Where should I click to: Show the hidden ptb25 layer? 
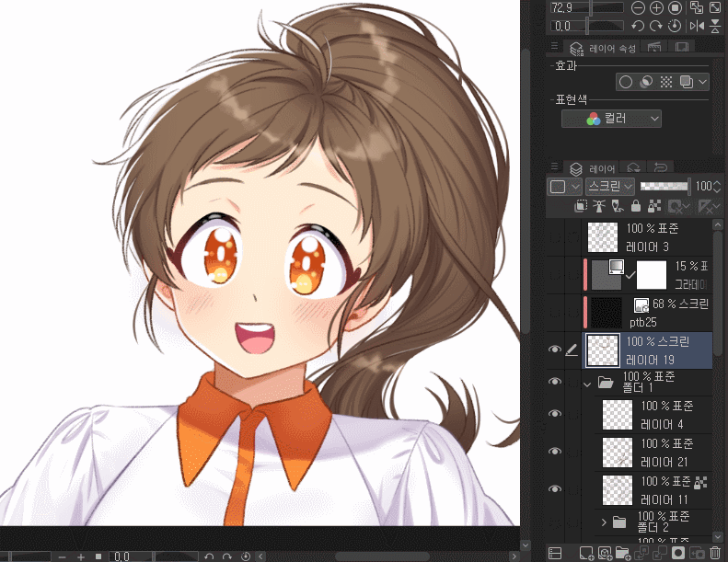554,313
